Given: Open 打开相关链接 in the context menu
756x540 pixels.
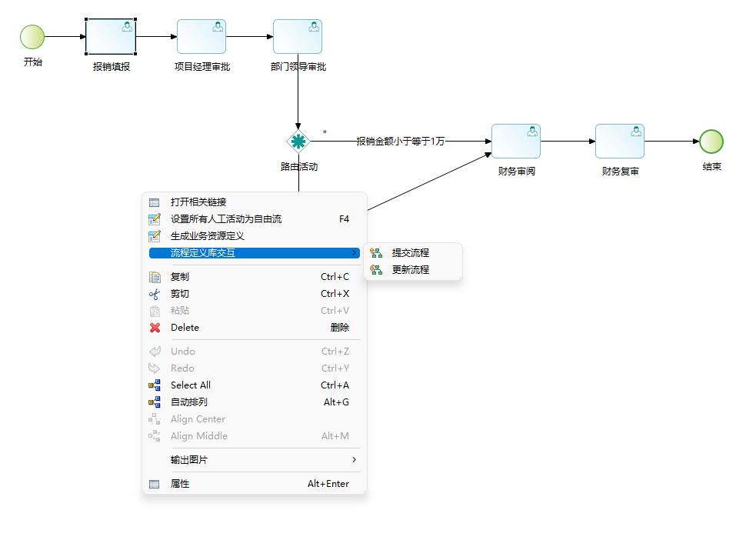Looking at the screenshot, I should (x=198, y=202).
